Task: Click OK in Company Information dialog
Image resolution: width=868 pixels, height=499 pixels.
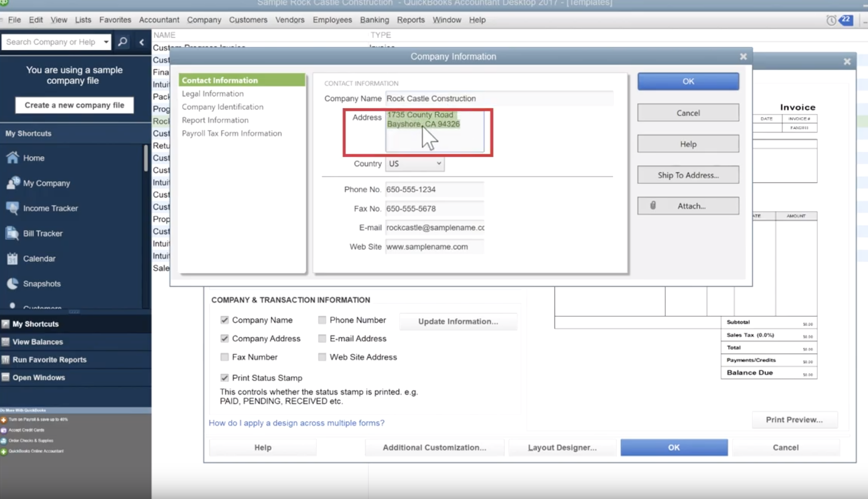Action: tap(688, 82)
